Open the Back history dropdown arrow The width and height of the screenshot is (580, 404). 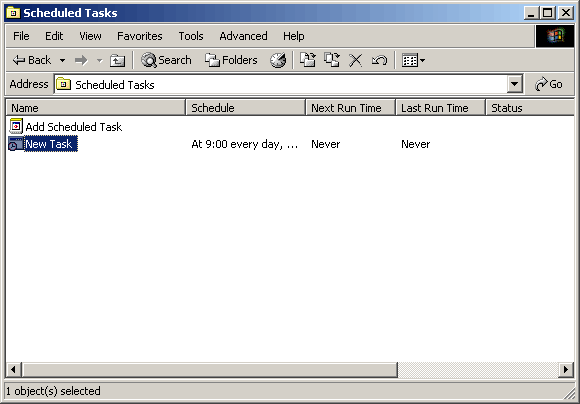[63, 60]
